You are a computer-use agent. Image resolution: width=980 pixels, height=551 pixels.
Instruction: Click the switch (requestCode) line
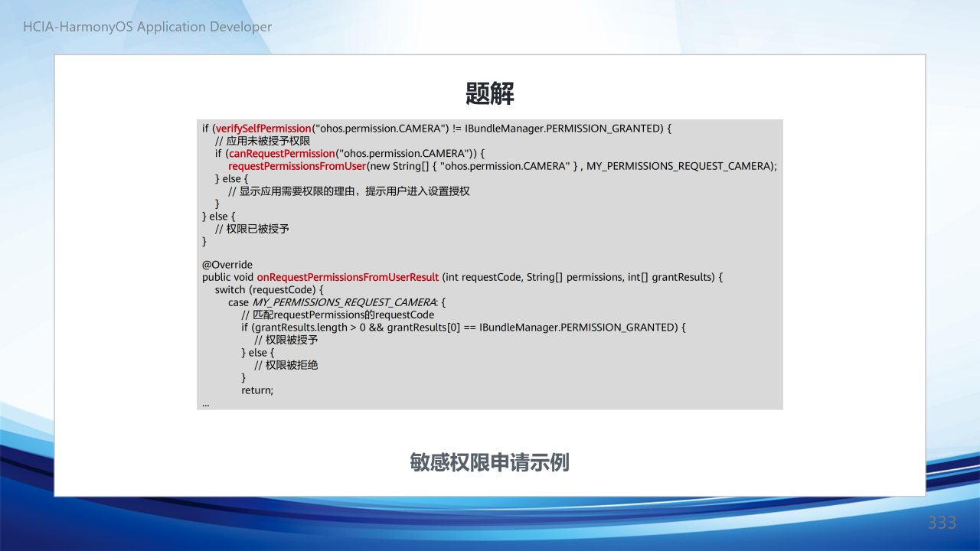(269, 290)
